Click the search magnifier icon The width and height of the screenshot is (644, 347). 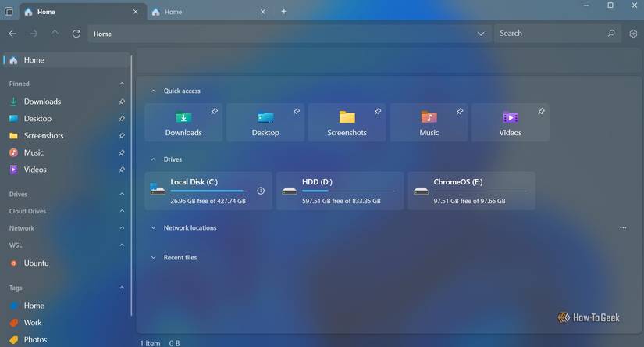pyautogui.click(x=611, y=34)
